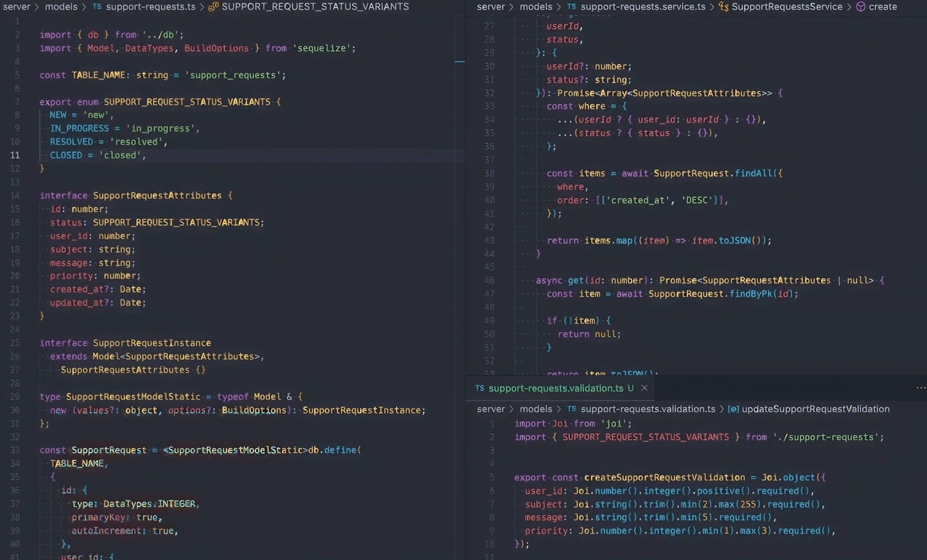This screenshot has height=560, width=927.
Task: Click line number 46 in service.ts gutter
Action: tap(489, 281)
